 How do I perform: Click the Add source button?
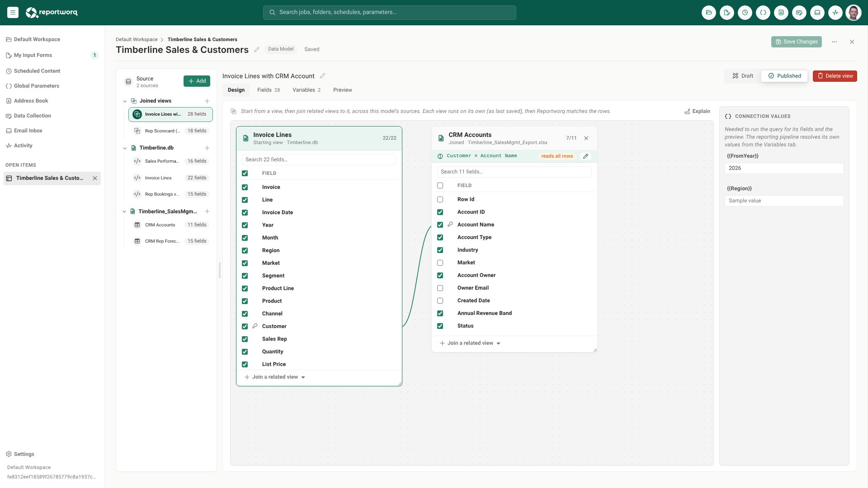(197, 81)
